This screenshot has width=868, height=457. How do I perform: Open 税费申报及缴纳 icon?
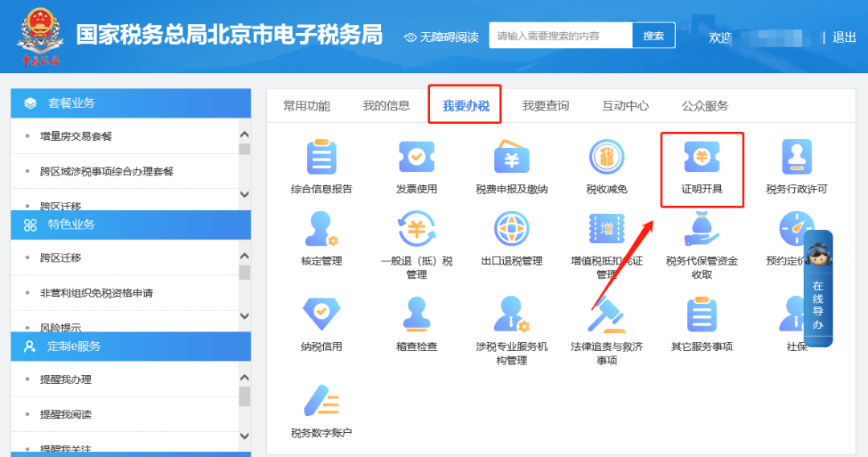click(x=511, y=158)
